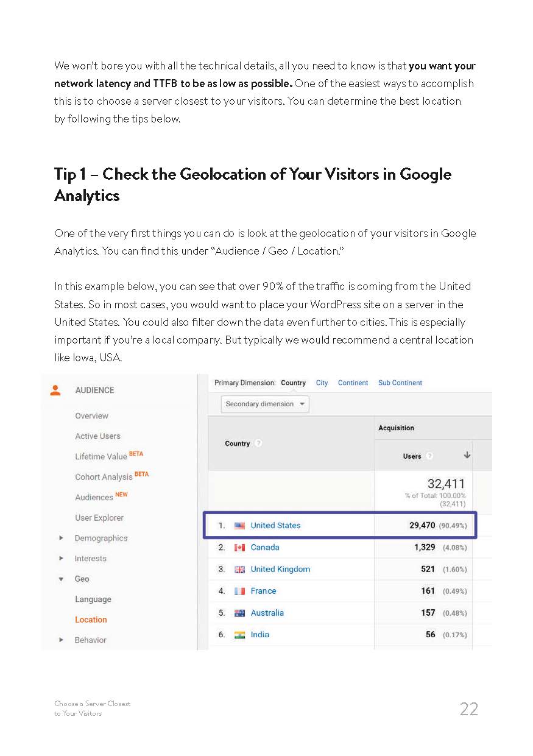The height and width of the screenshot is (756, 533).
Task: Click the Canada flag icon
Action: pos(239,548)
